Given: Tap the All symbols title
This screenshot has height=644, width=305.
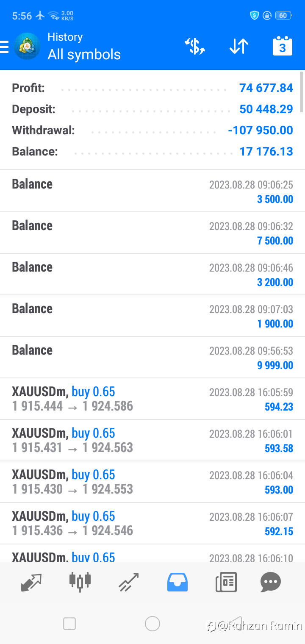Looking at the screenshot, I should click(84, 55).
